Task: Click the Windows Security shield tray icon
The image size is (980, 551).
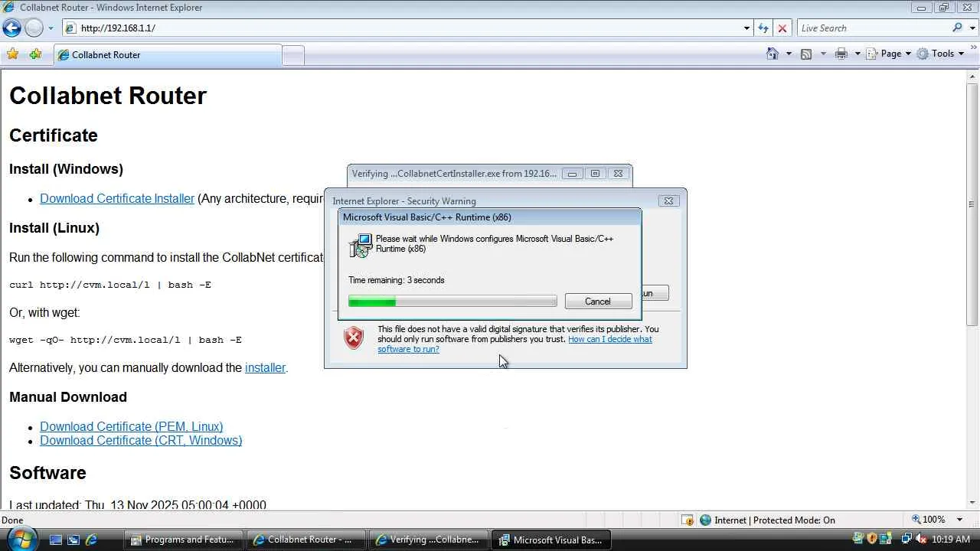Action: point(871,540)
